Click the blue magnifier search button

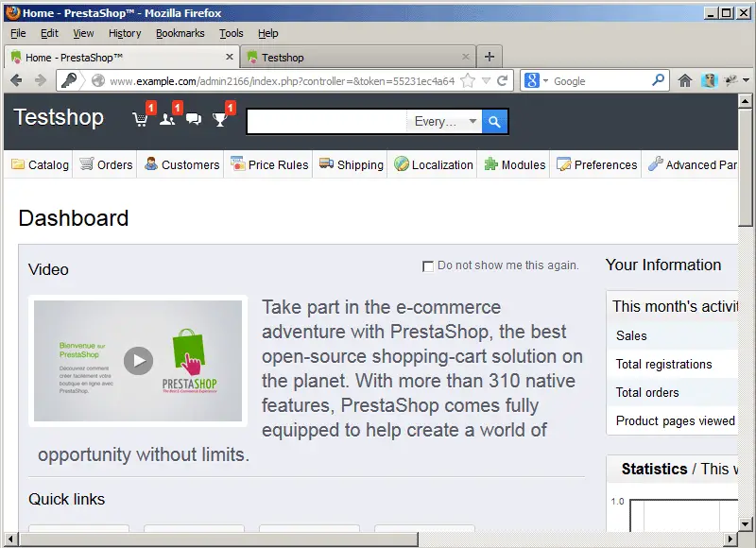[x=495, y=121]
